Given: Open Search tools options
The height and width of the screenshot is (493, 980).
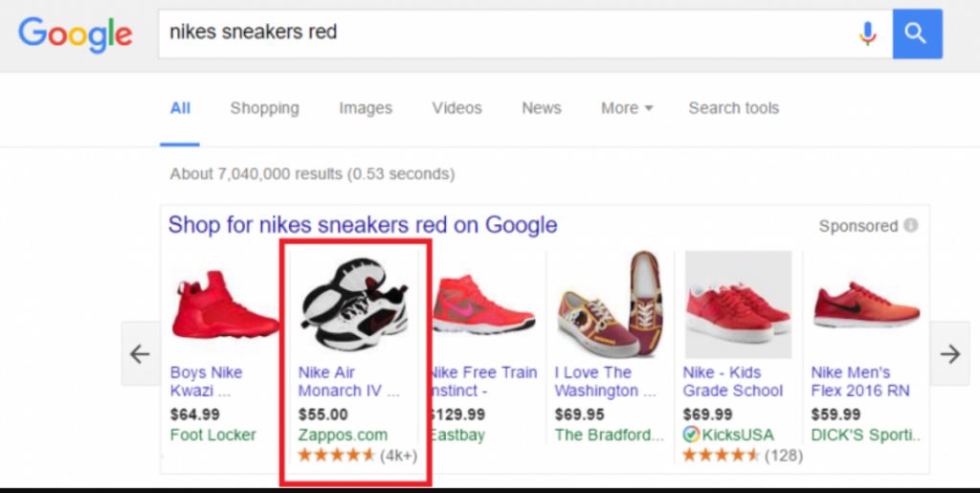Looking at the screenshot, I should click(x=733, y=108).
